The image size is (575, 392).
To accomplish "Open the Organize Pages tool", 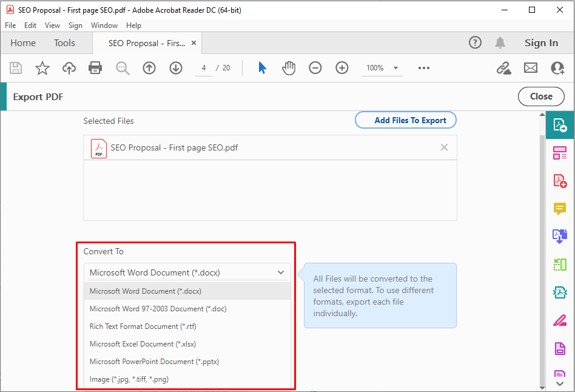I will 559,153.
